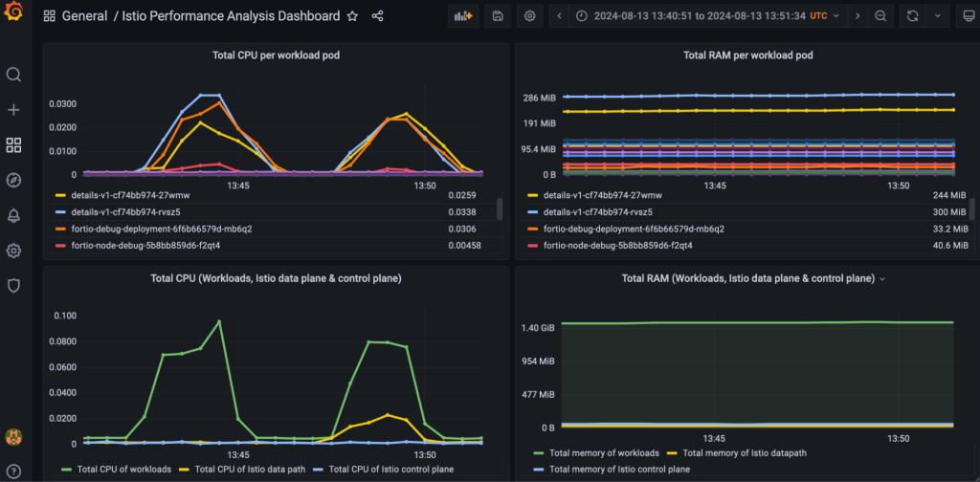The image size is (980, 482).
Task: Click the RAM legend scrollbar
Action: [x=972, y=209]
